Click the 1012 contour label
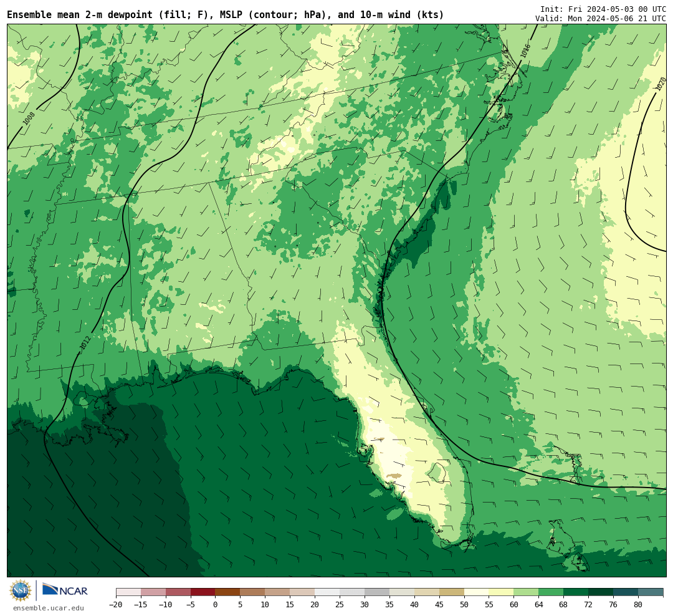Image resolution: width=673 pixels, height=616 pixels. pos(85,343)
